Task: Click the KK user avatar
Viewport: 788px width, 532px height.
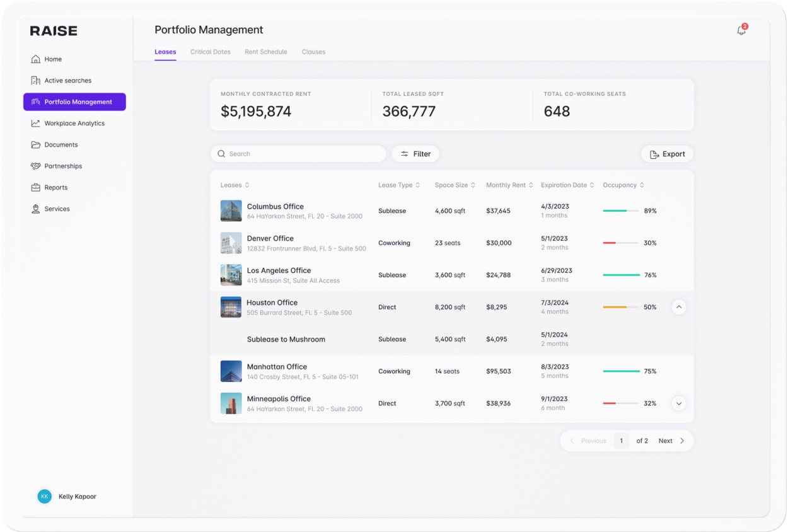Action: tap(44, 497)
